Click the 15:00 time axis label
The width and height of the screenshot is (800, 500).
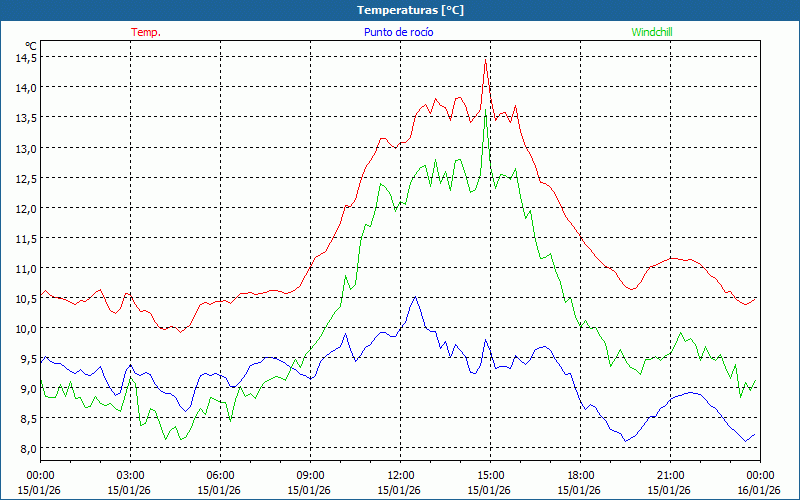tap(490, 475)
